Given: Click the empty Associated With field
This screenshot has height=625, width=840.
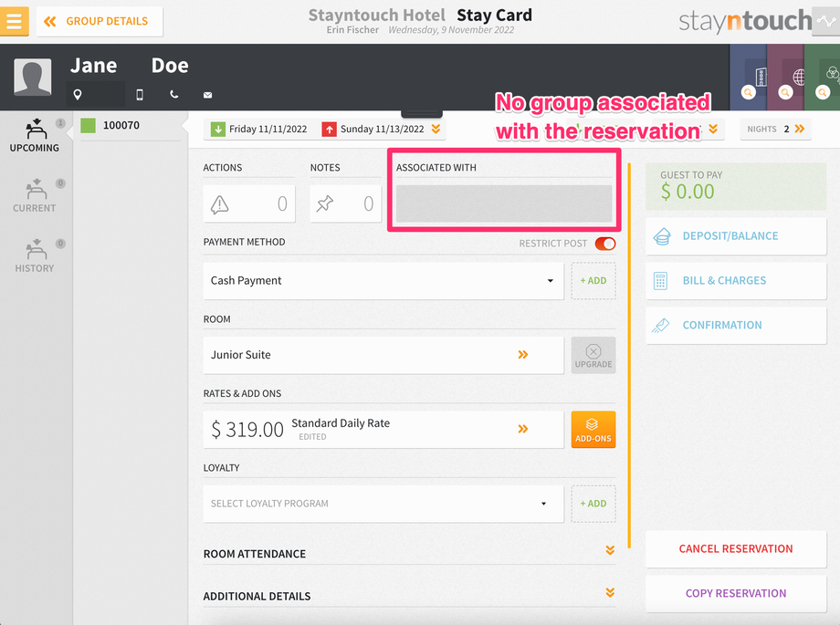Looking at the screenshot, I should [504, 203].
